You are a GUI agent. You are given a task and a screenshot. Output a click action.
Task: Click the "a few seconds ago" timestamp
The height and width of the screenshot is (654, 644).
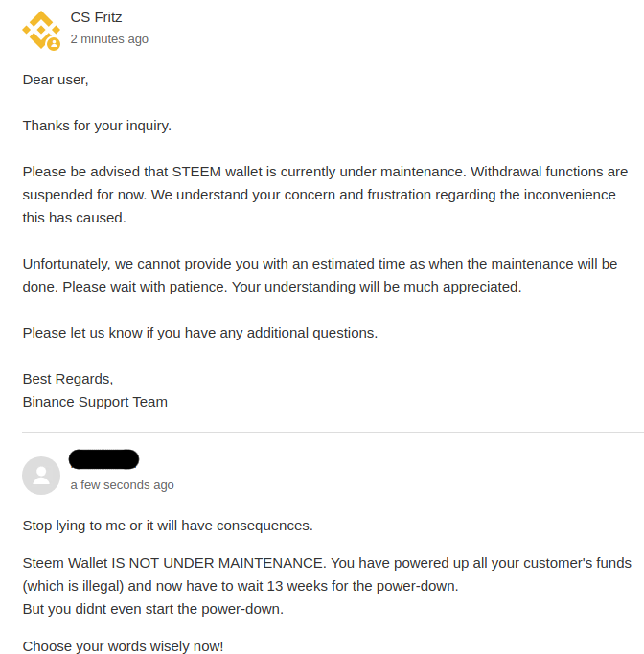point(122,485)
